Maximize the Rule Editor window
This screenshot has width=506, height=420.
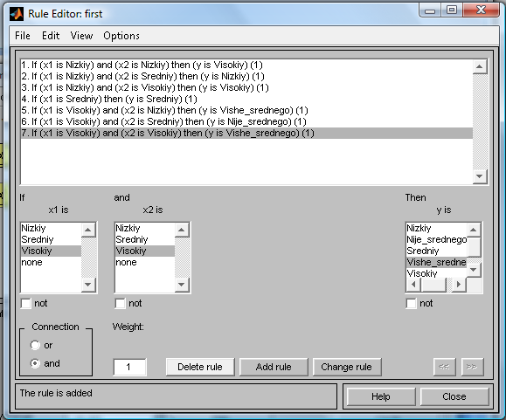click(452, 10)
